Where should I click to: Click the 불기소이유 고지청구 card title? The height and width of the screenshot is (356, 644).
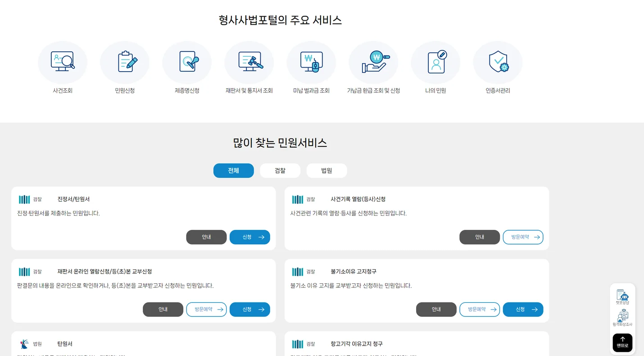[354, 272]
